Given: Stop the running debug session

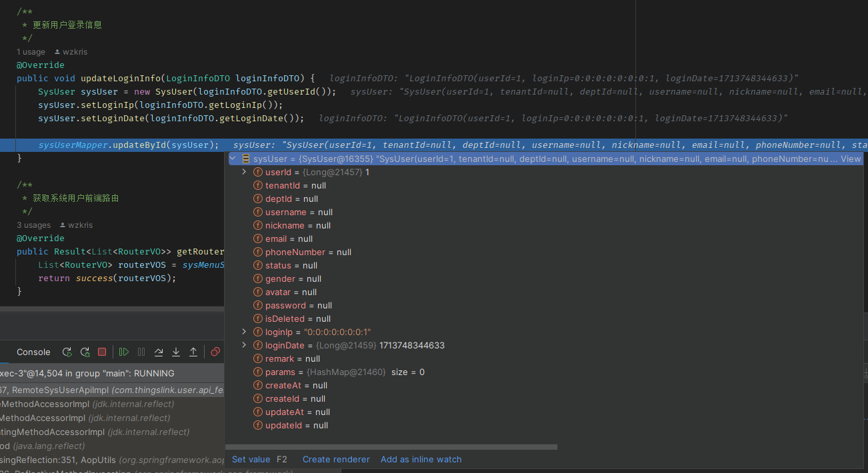Looking at the screenshot, I should point(102,352).
